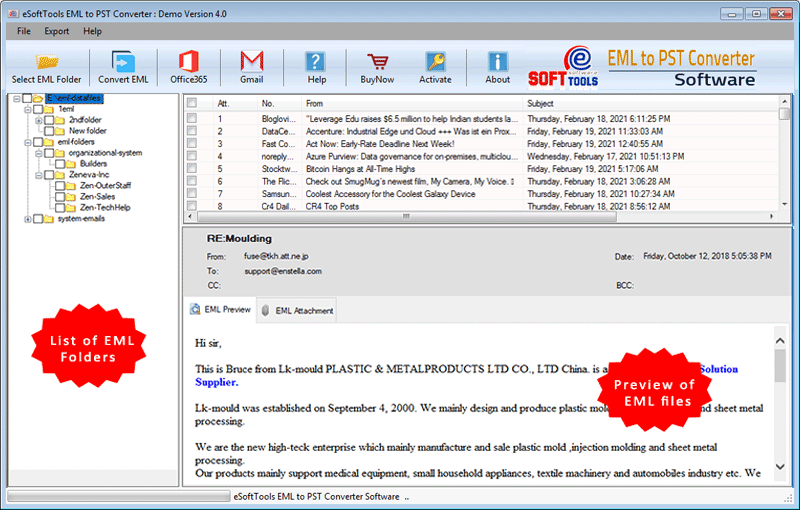Click the preview pane vertical scrollbar thumb
800x510 pixels.
(779, 365)
